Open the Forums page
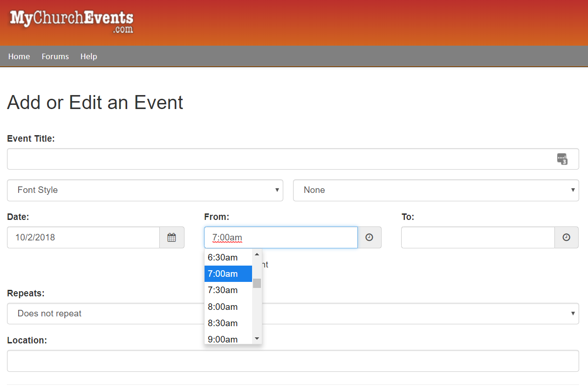This screenshot has height=390, width=588. (x=55, y=56)
